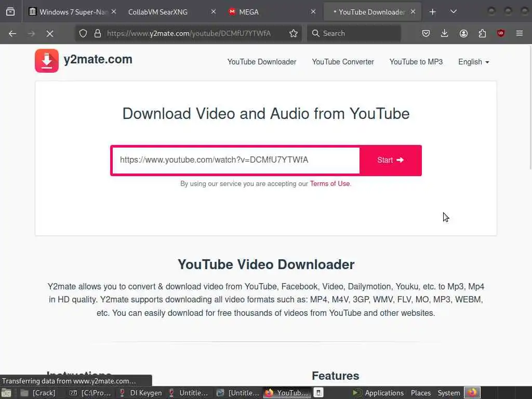This screenshot has height=399, width=532.
Task: Open the System menu
Action: 449,393
